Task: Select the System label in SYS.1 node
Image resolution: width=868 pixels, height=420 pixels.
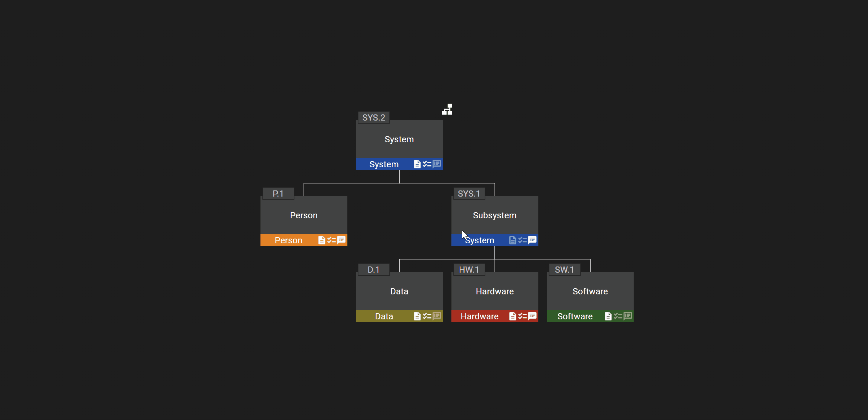Action: pyautogui.click(x=477, y=239)
